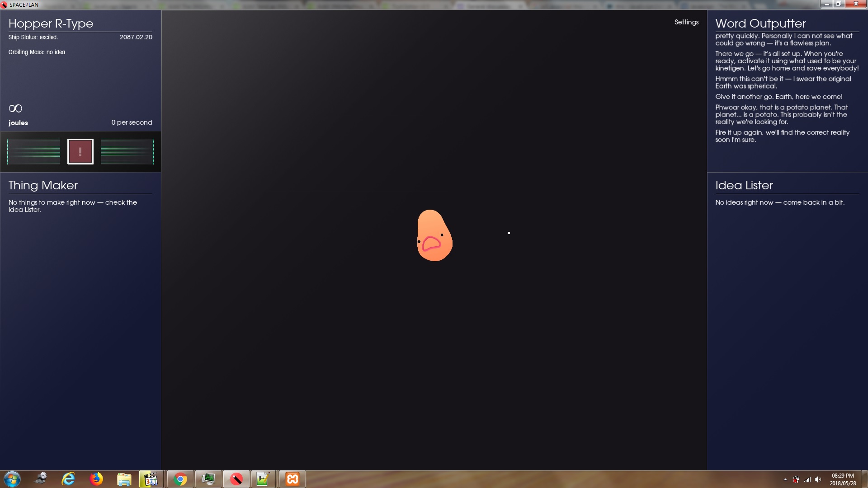868x488 pixels.
Task: Click 'Orbiting Mass: no idea' text
Action: (37, 52)
